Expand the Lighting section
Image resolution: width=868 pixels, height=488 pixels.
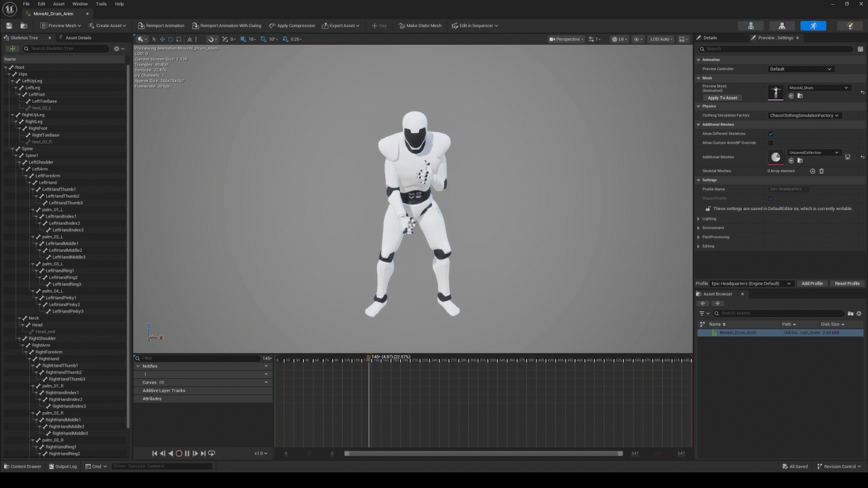709,219
